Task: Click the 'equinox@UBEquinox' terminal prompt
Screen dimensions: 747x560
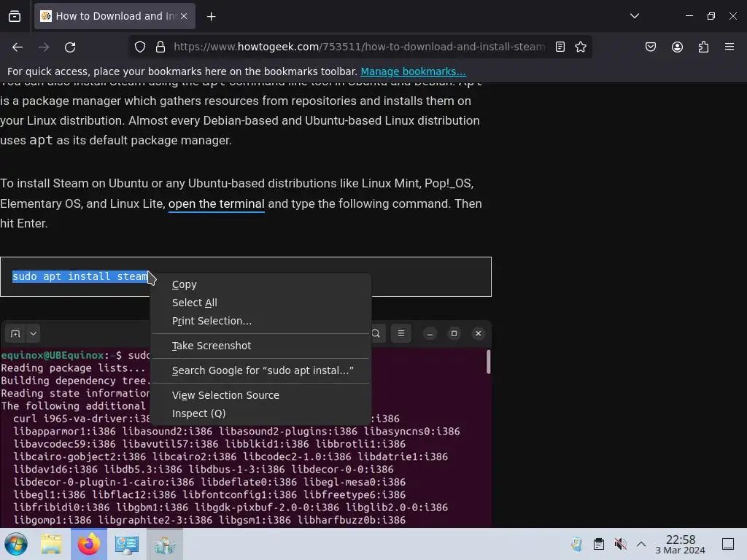Action: coord(53,355)
